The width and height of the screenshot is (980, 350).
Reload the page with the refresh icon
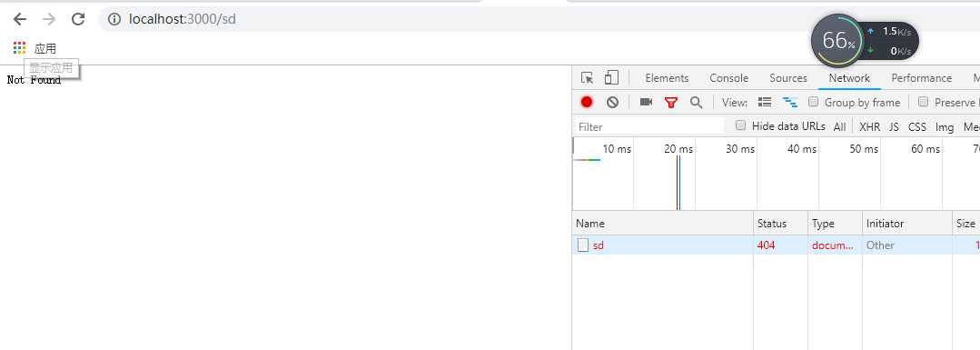[x=77, y=19]
